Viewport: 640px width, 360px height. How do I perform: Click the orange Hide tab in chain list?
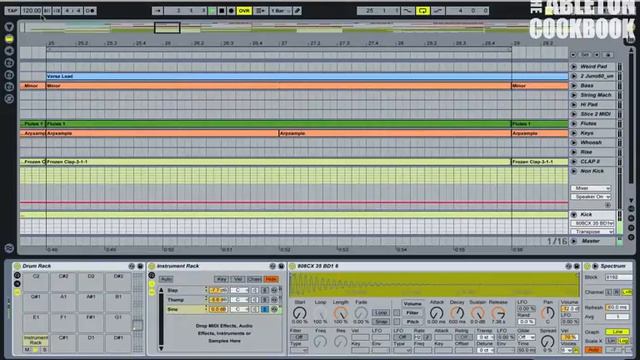[271, 279]
